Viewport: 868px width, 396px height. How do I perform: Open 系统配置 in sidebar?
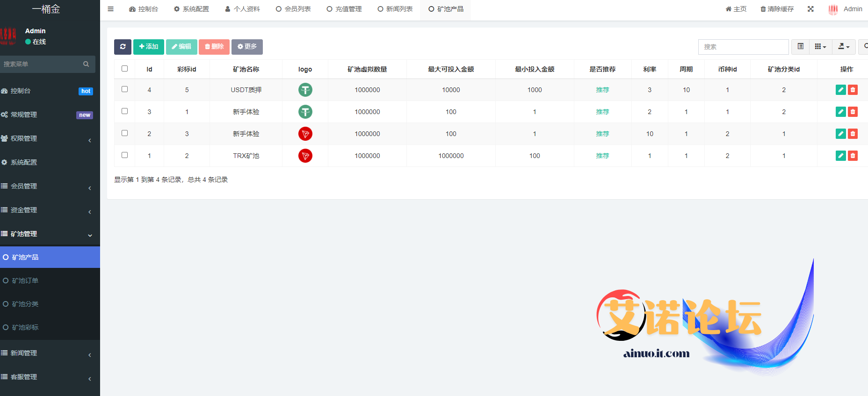50,162
